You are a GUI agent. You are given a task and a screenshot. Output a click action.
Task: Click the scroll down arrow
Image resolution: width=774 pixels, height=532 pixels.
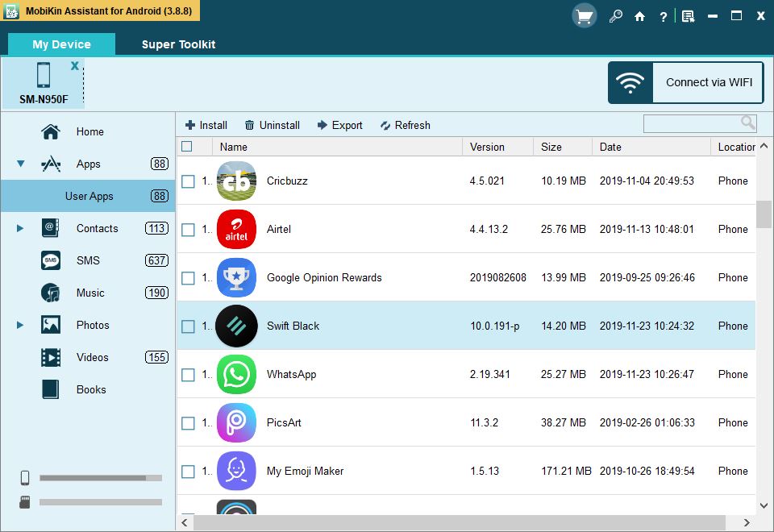click(764, 505)
